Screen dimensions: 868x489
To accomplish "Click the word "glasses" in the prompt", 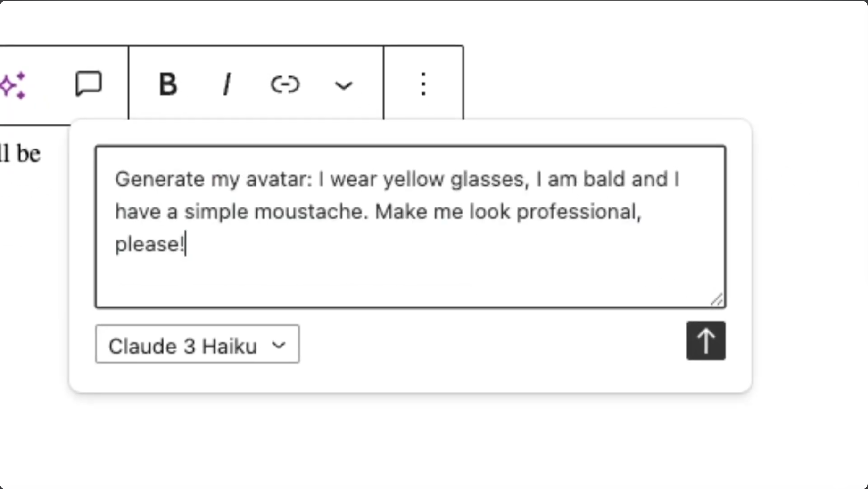I will click(487, 180).
